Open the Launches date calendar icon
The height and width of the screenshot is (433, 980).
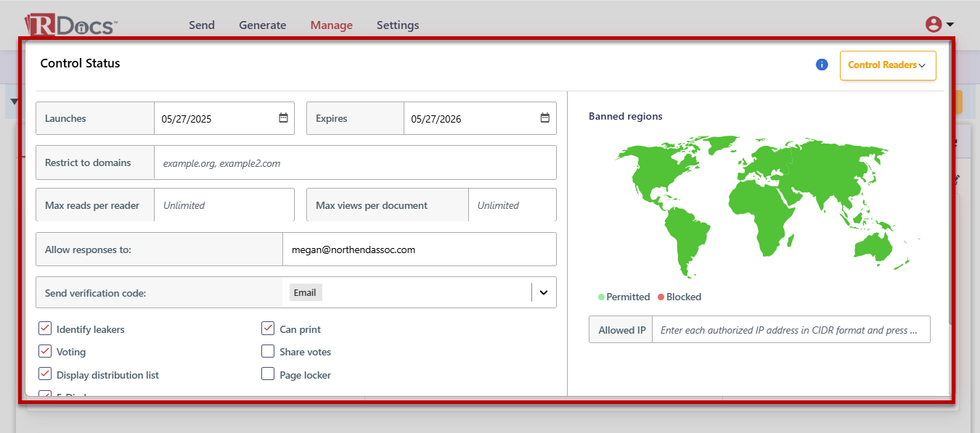click(283, 118)
